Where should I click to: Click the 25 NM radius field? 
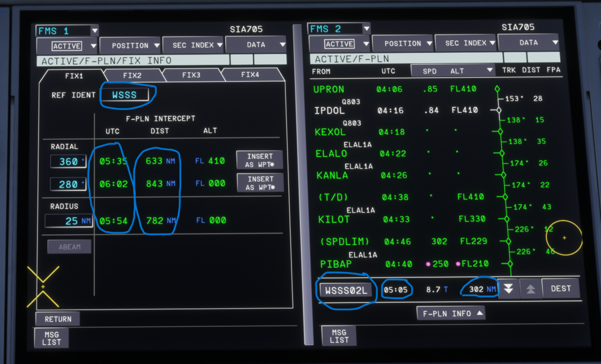[x=69, y=220]
